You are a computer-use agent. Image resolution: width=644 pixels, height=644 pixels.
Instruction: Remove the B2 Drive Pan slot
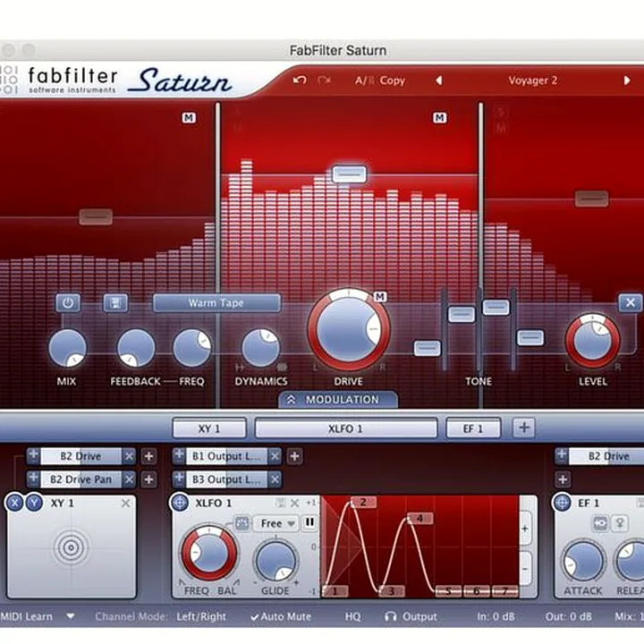[129, 479]
